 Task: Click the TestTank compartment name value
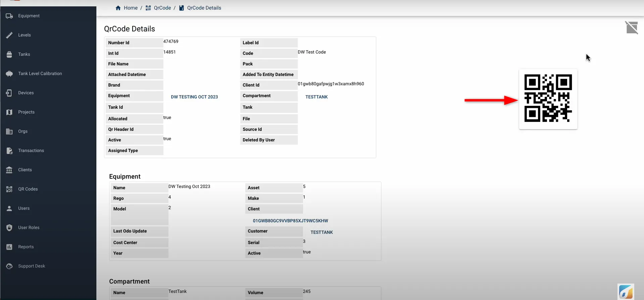[178, 291]
